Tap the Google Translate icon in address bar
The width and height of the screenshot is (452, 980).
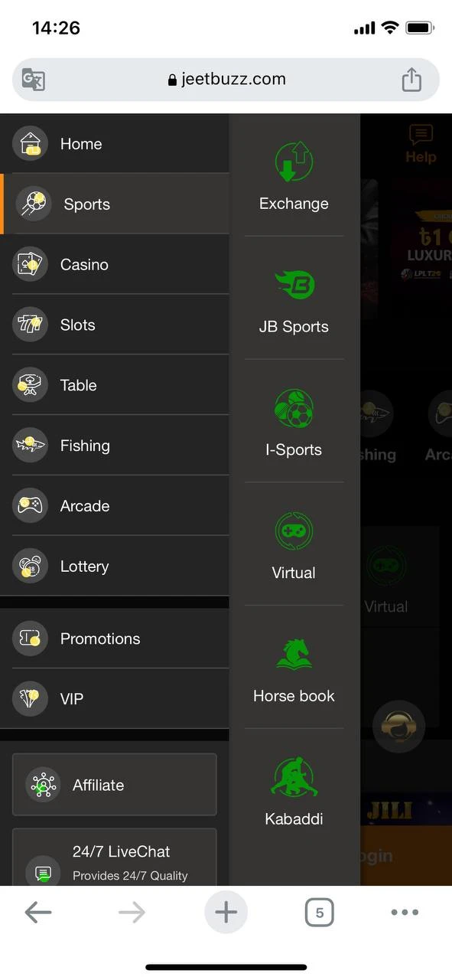click(33, 80)
